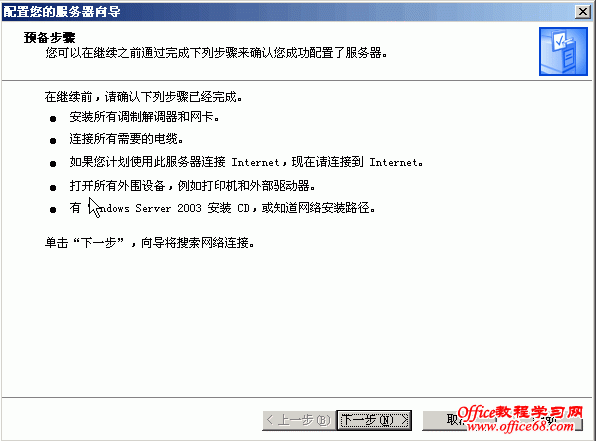Click the 配置您的服务器向导 title bar

pyautogui.click(x=289, y=12)
